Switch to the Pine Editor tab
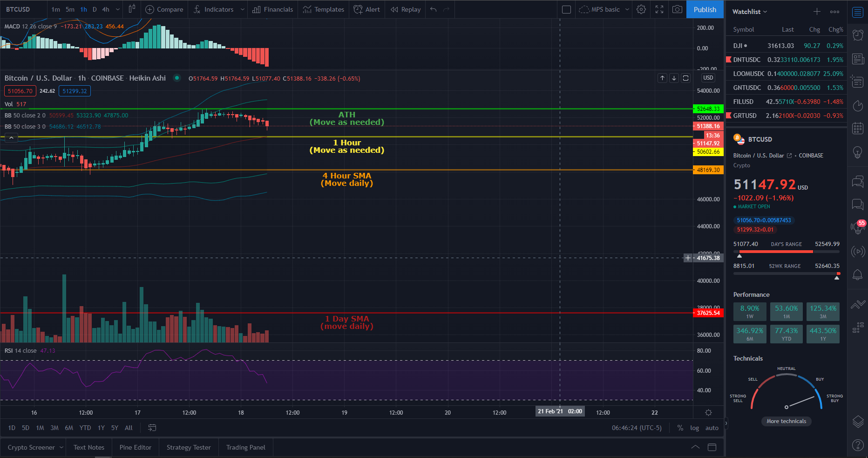The height and width of the screenshot is (458, 868). pyautogui.click(x=135, y=447)
